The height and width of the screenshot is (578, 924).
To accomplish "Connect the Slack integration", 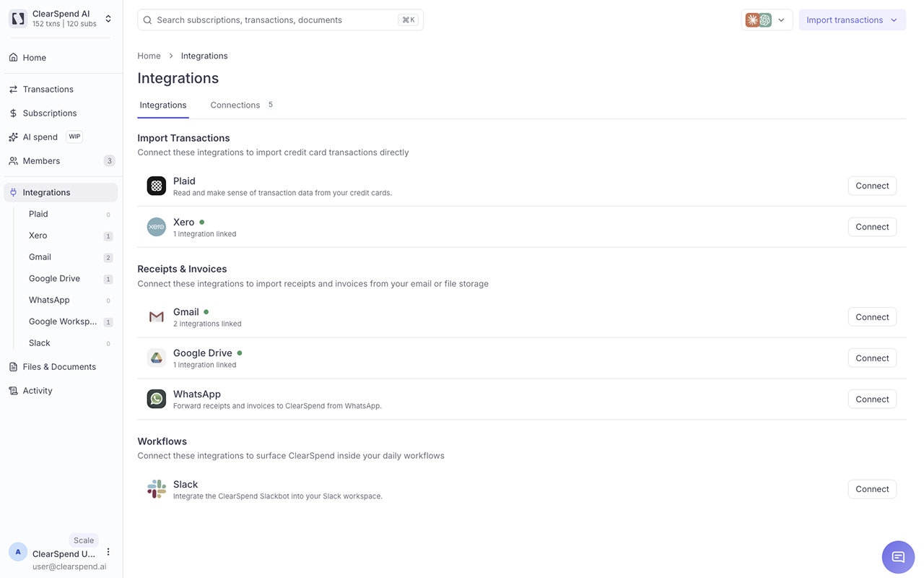I will (872, 489).
